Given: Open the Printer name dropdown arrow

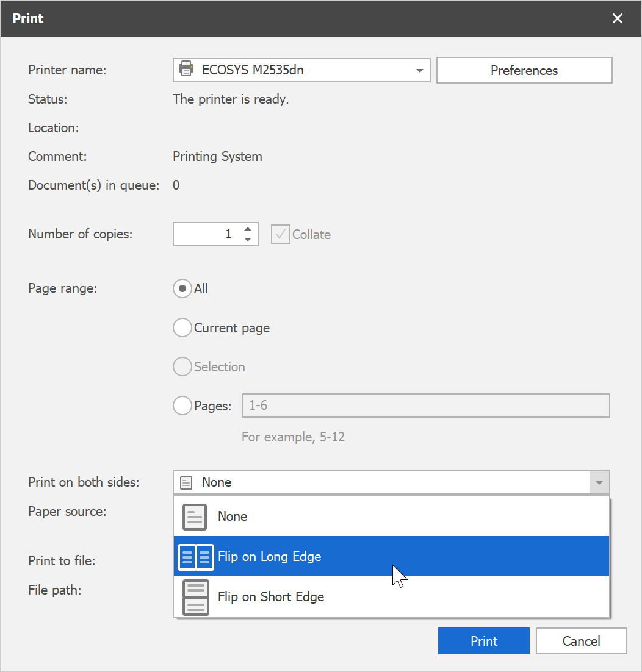Looking at the screenshot, I should [420, 71].
